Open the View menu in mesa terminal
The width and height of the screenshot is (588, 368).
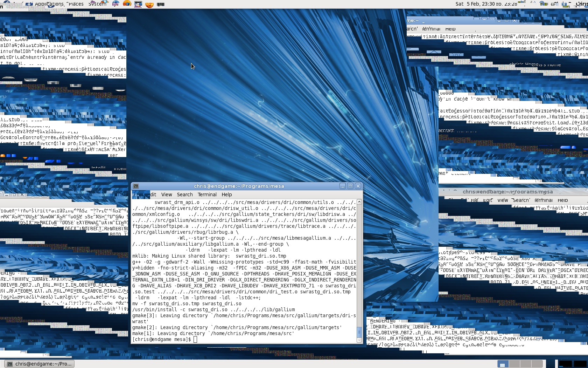[x=166, y=195]
